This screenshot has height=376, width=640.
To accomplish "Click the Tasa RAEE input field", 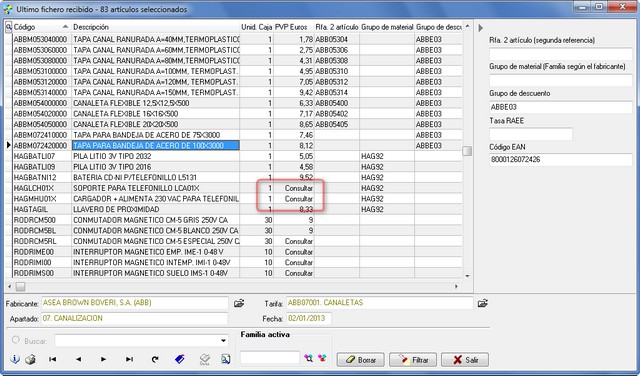I will (531, 134).
